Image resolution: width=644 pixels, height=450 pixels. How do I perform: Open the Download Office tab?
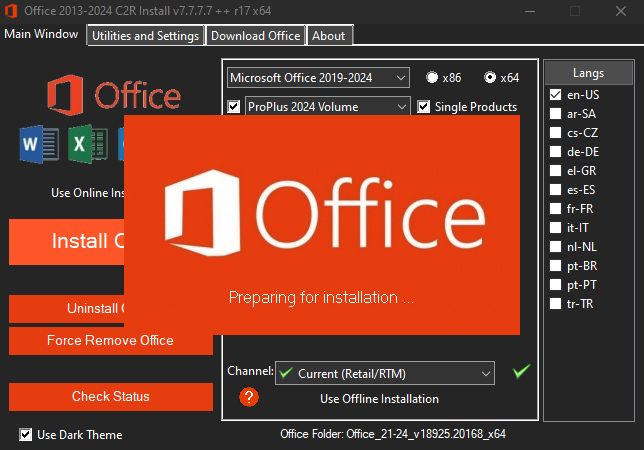click(x=255, y=36)
